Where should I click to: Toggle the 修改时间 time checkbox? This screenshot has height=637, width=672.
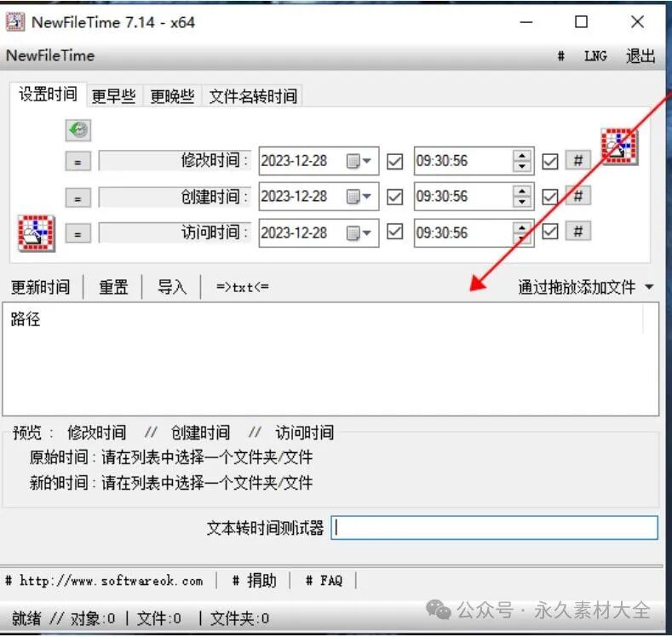tap(550, 162)
